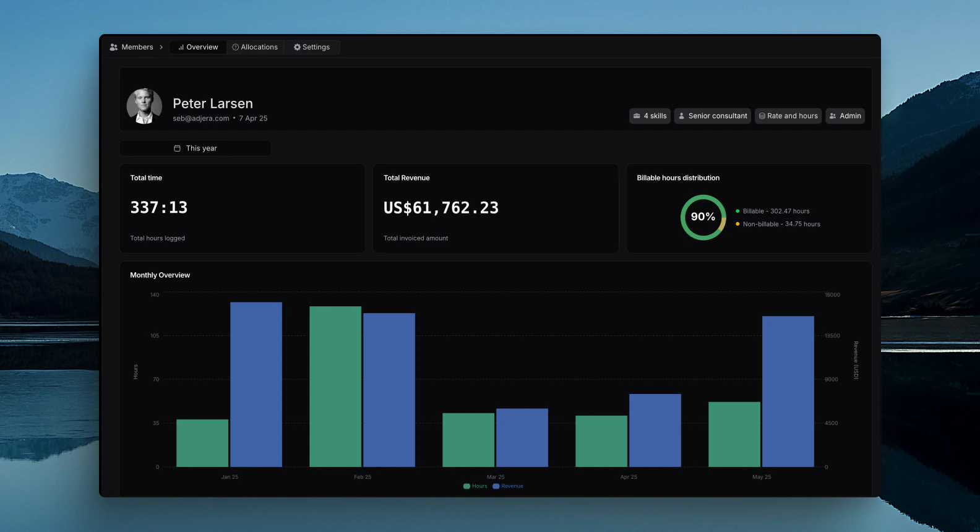
Task: Click the Non-billable - 34.75 hours legend entry
Action: coord(778,224)
